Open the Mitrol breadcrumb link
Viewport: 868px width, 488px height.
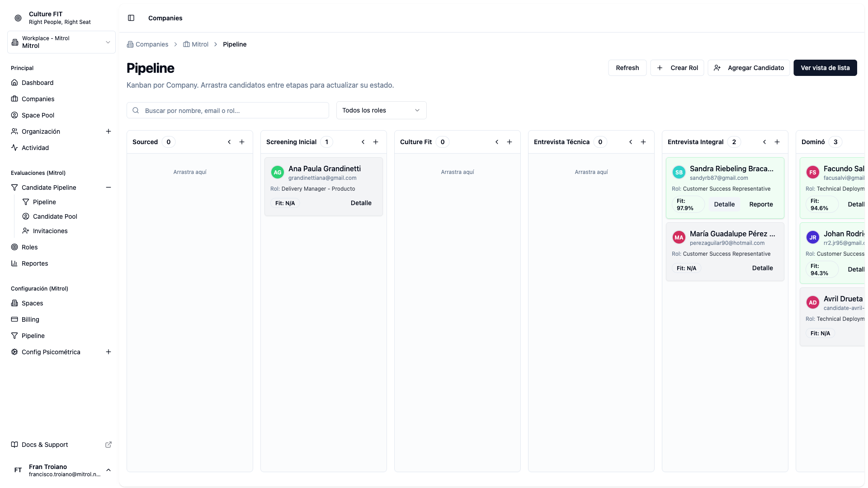point(200,44)
